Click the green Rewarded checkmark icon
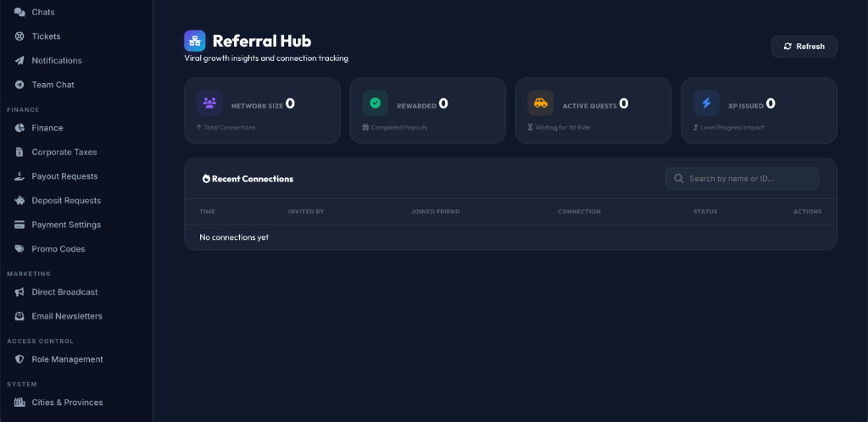This screenshot has height=422, width=868. [376, 103]
